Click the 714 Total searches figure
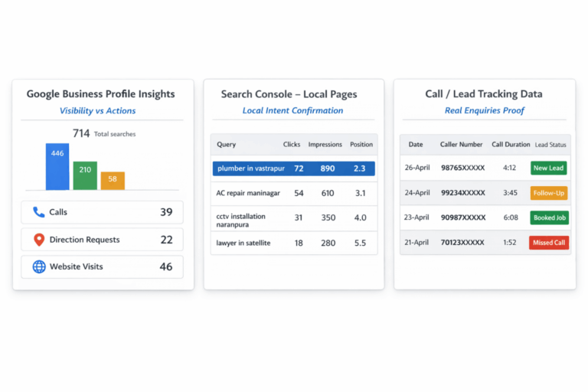This screenshot has width=588, height=392. (x=104, y=133)
